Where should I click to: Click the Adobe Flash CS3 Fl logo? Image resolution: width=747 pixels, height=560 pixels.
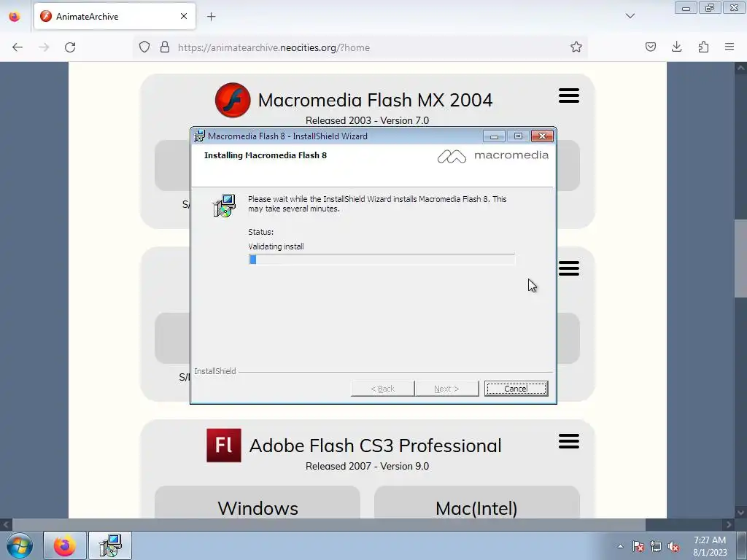(224, 446)
